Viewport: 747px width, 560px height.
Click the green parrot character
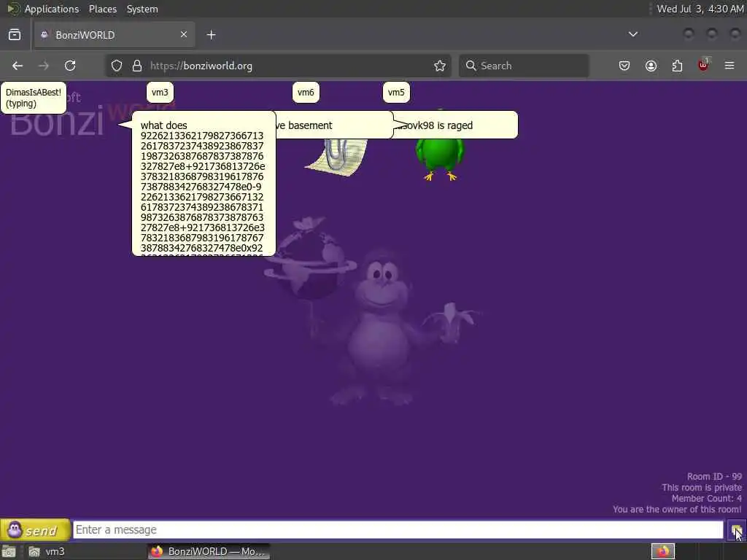click(439, 160)
